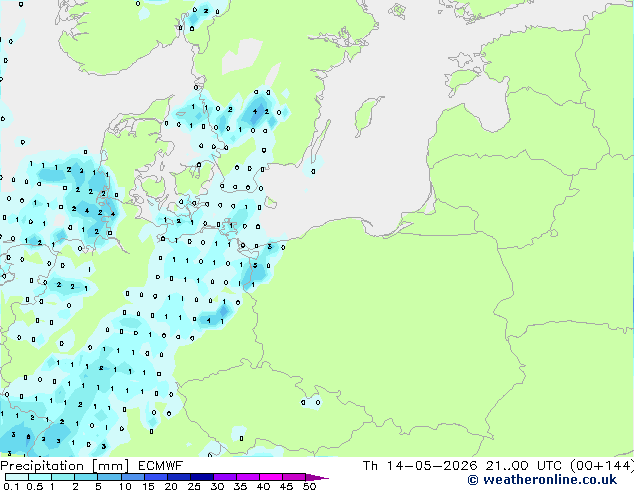Click the '20' legend scale label

click(x=171, y=486)
